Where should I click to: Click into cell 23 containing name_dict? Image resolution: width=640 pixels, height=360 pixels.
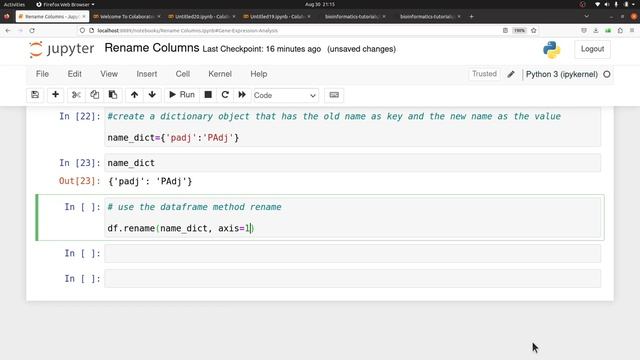(353, 163)
